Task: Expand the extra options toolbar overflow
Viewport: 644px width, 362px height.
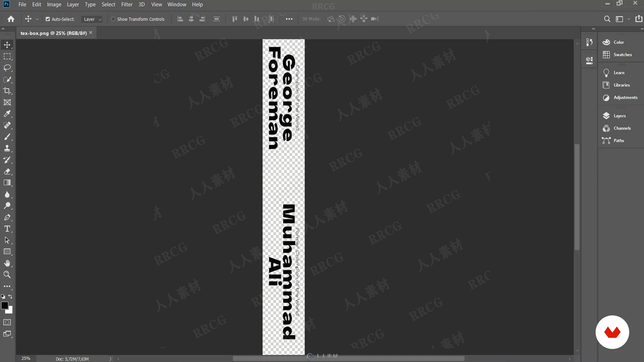Action: [289, 19]
